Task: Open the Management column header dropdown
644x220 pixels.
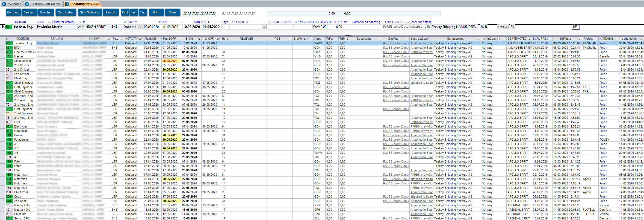Action: point(478,39)
